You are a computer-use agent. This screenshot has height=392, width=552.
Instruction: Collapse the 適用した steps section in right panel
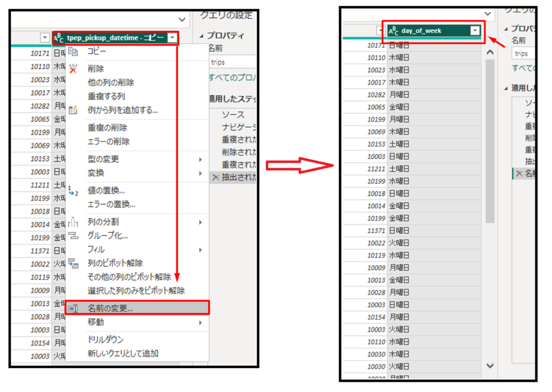[x=506, y=88]
